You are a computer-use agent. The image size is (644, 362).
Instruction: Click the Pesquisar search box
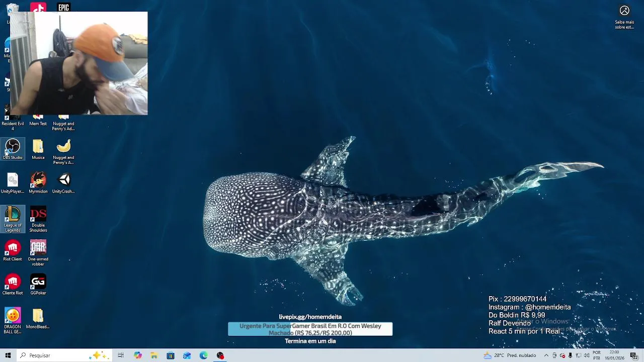(64, 355)
